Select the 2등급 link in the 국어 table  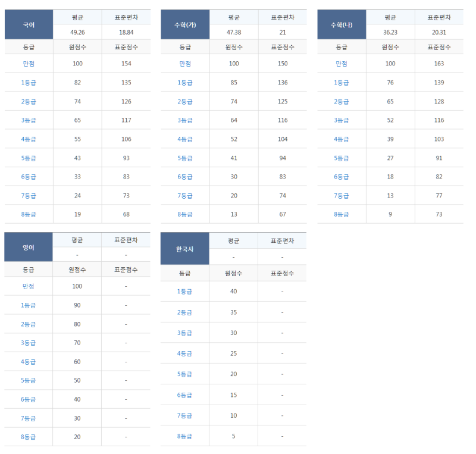tap(29, 101)
